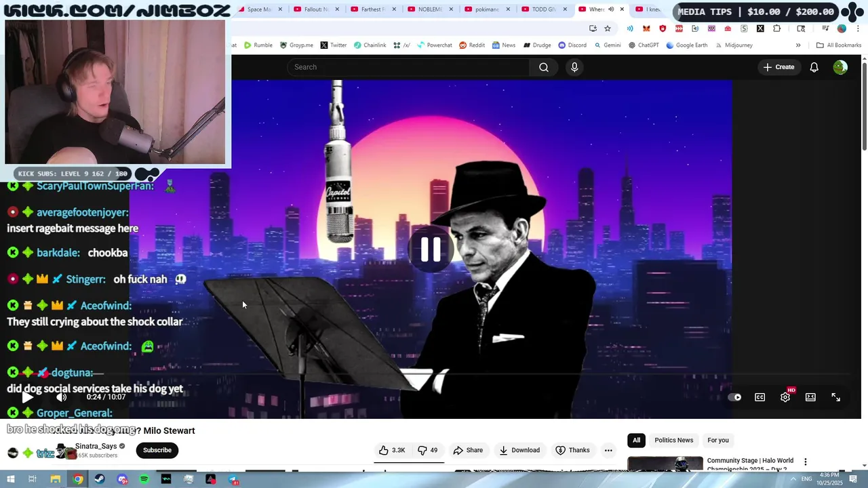The image size is (868, 488).
Task: Open the MetaMask fox extension
Action: tap(646, 28)
